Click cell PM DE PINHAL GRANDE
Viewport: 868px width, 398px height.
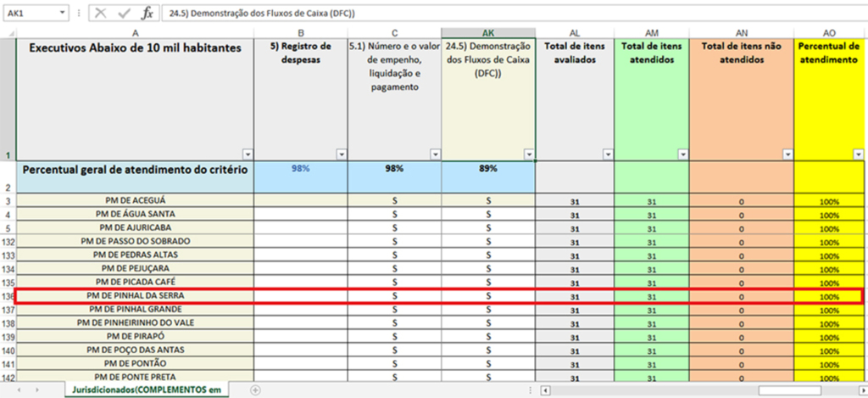(135, 309)
